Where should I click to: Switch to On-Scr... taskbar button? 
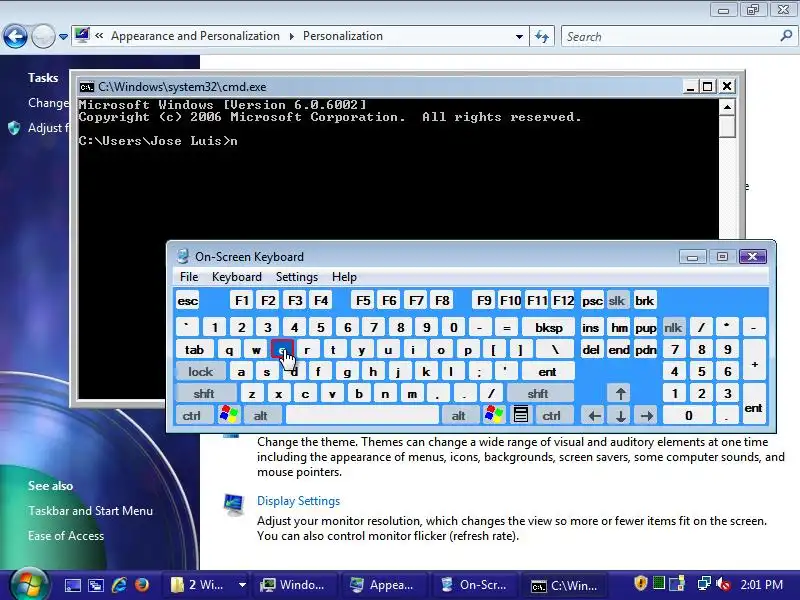(x=474, y=585)
